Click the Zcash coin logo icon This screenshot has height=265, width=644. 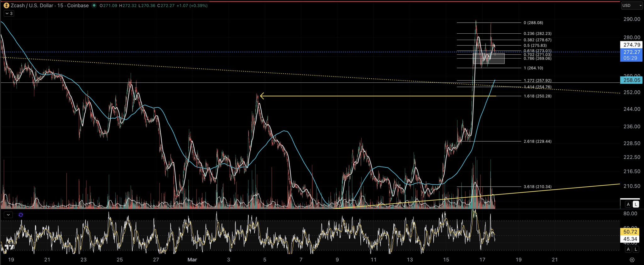(6, 5)
